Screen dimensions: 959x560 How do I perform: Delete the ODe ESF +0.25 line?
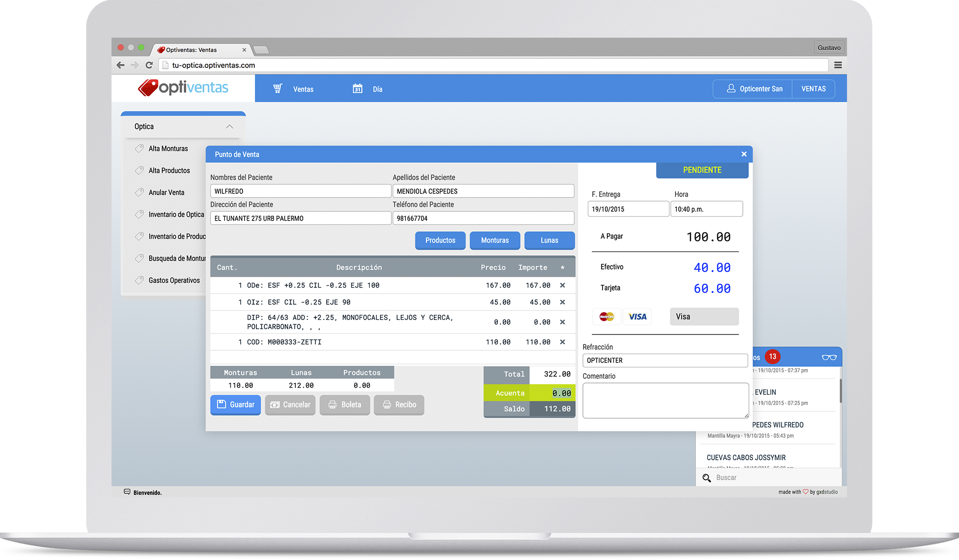(x=562, y=285)
